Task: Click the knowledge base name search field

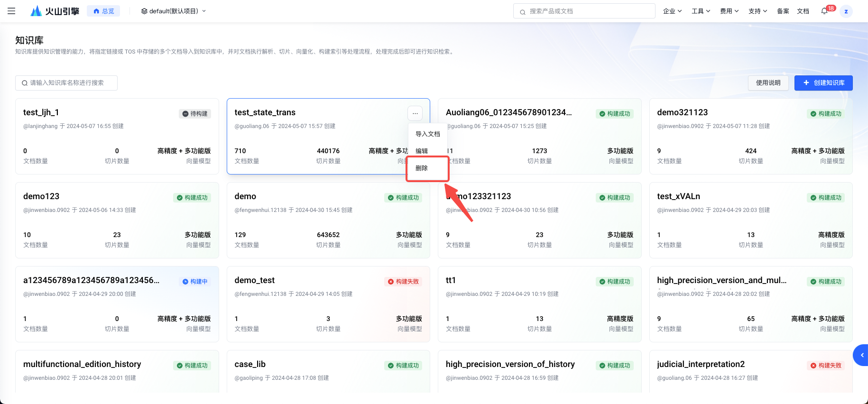Action: 66,83
